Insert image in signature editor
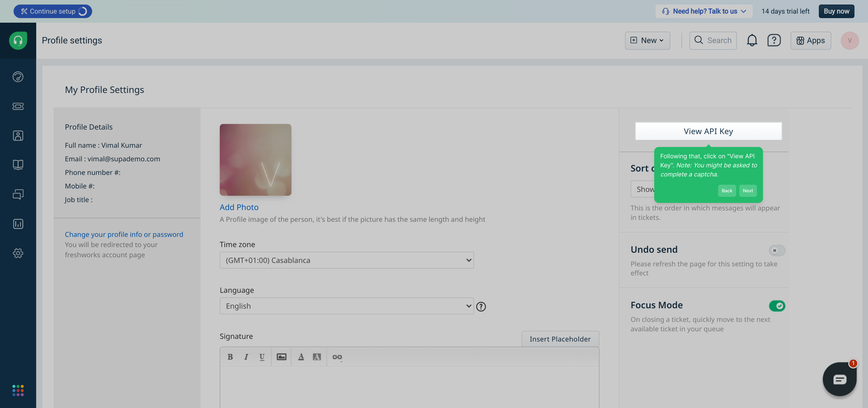This screenshot has height=408, width=868. coord(281,357)
